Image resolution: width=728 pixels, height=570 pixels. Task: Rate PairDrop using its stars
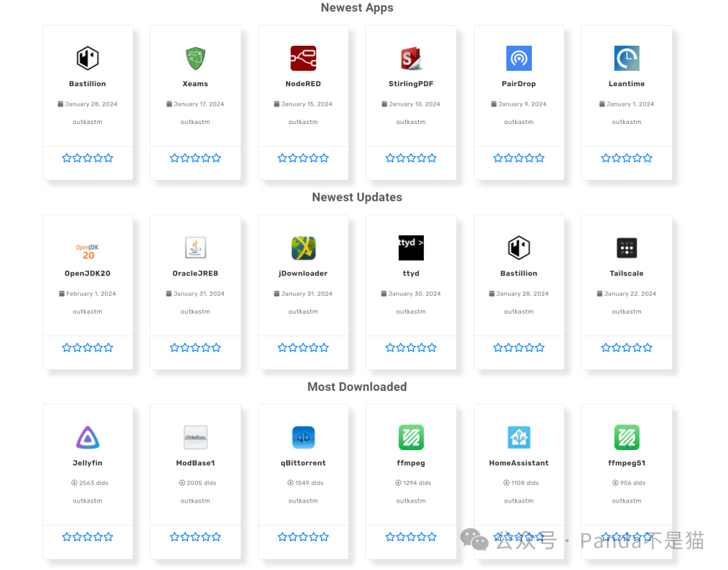point(518,158)
